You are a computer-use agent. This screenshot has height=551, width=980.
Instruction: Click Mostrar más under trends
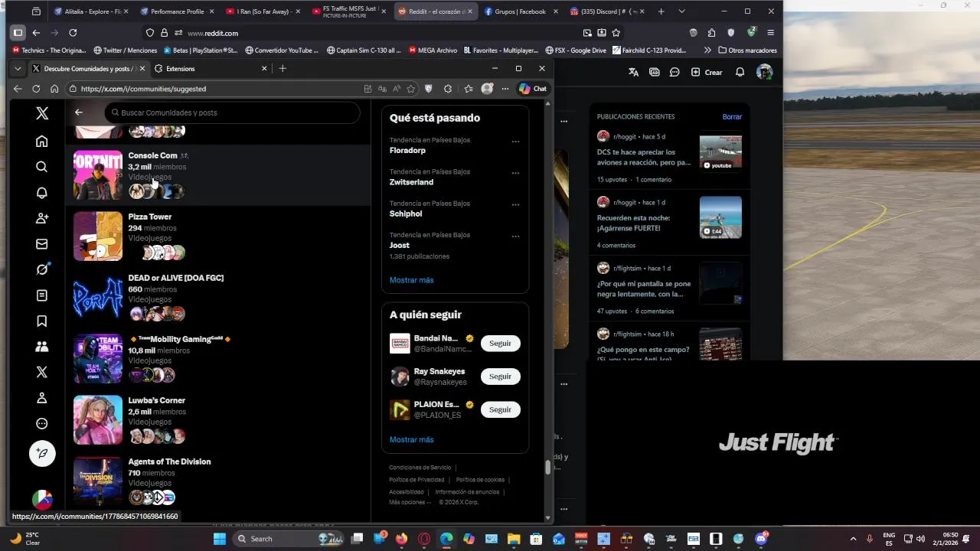(x=411, y=280)
